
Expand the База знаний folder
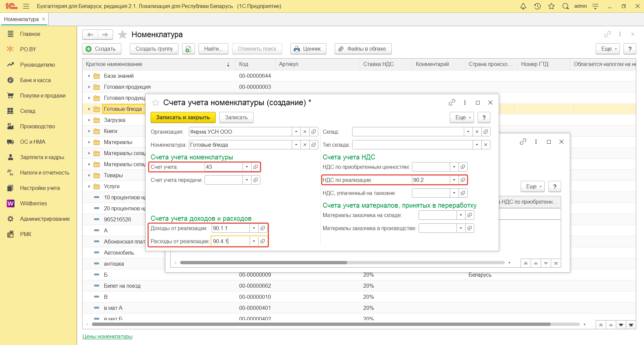pyautogui.click(x=89, y=76)
